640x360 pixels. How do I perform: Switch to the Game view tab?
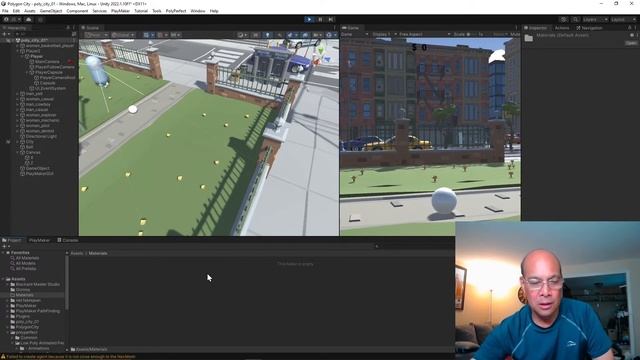[351, 28]
